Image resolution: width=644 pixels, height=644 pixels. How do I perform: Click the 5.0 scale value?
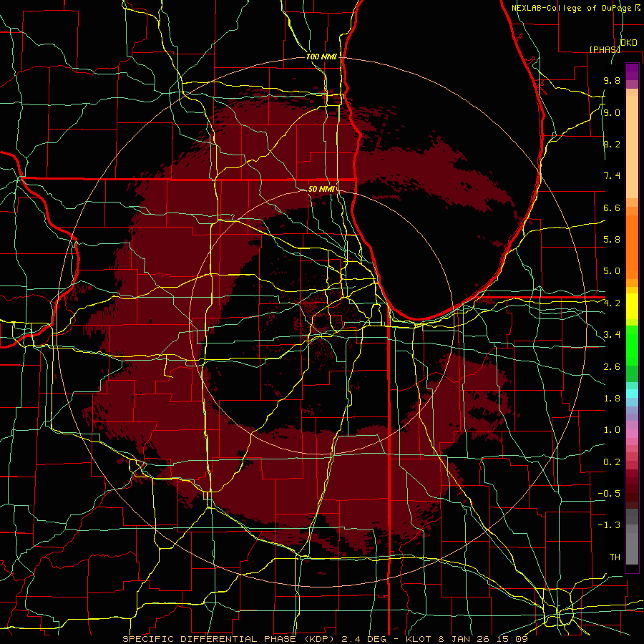tap(612, 271)
